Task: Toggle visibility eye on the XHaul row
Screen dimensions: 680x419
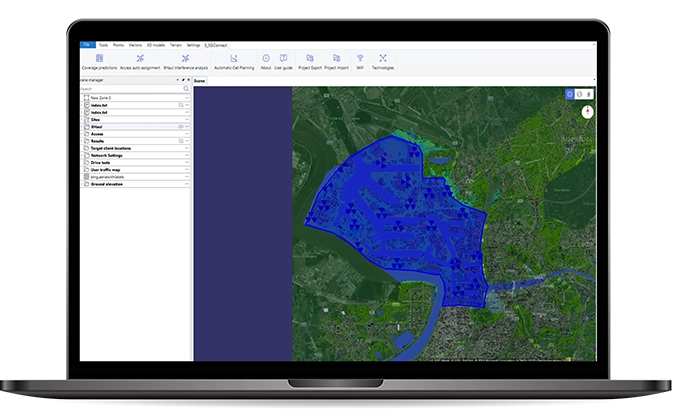Action: coord(181,127)
